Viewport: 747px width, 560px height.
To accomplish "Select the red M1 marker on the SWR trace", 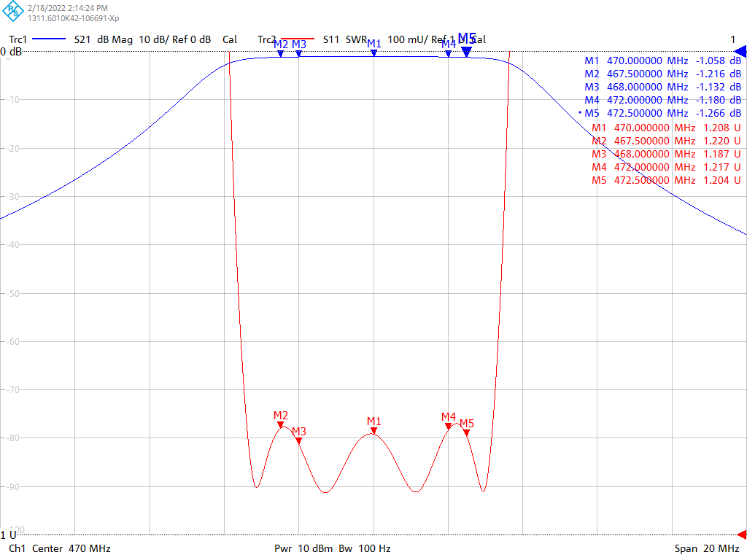I will [x=374, y=430].
